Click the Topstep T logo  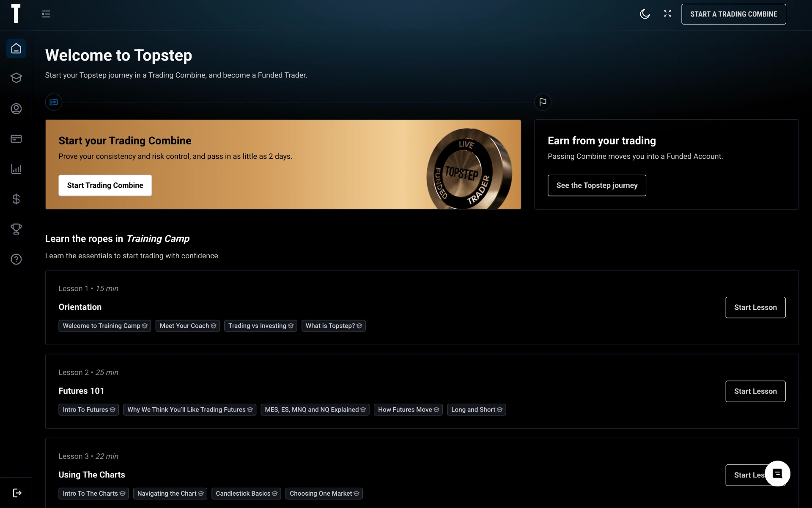tap(16, 14)
